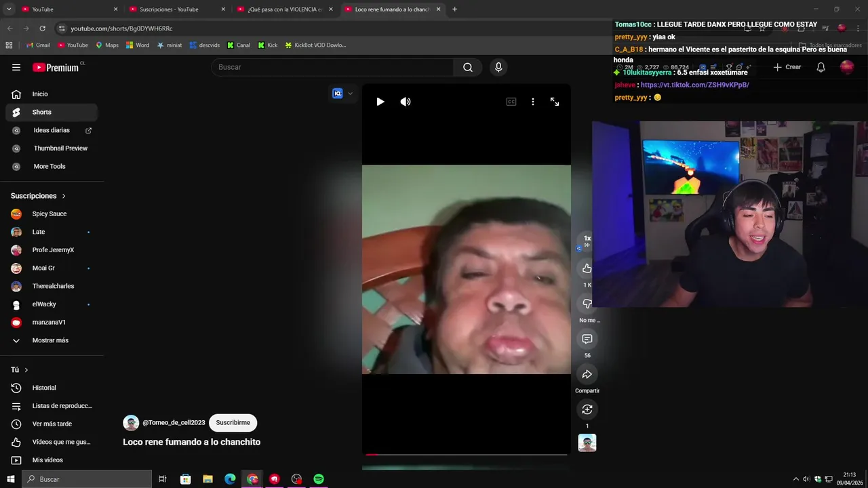868x488 pixels.
Task: Open the vidIQ extension dropdown
Action: point(342,94)
